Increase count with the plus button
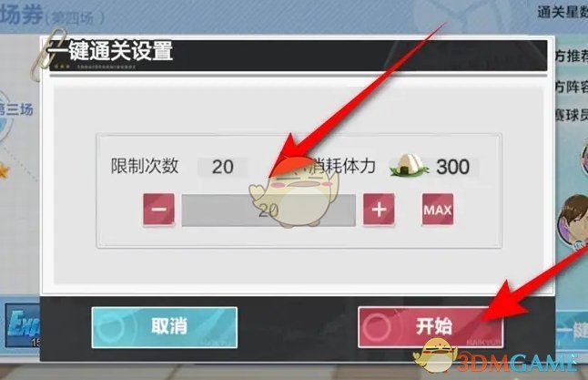The width and height of the screenshot is (588, 380). click(x=379, y=210)
